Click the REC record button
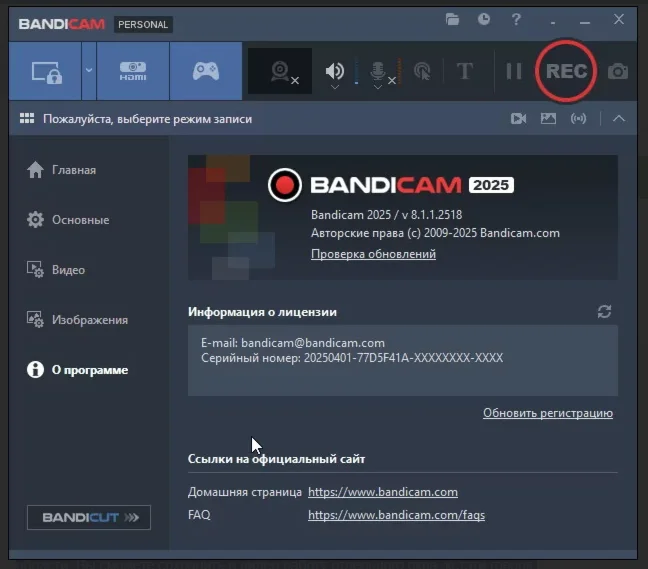The height and width of the screenshot is (569, 648). click(x=566, y=71)
